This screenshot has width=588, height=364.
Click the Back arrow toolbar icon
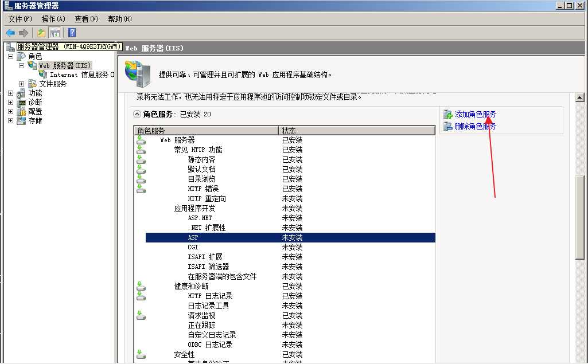(x=10, y=33)
